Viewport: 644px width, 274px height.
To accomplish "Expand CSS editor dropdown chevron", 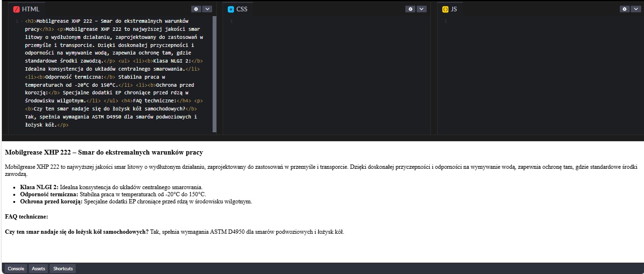I will 421,9.
